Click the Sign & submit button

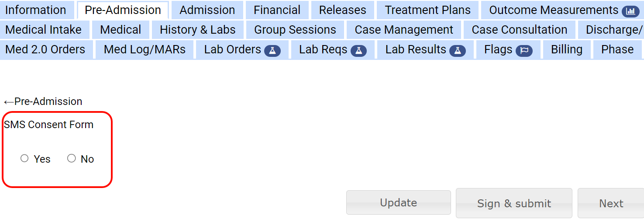click(x=514, y=203)
